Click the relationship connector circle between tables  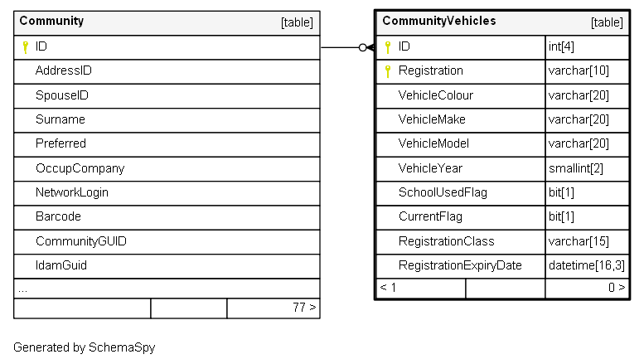[362, 47]
